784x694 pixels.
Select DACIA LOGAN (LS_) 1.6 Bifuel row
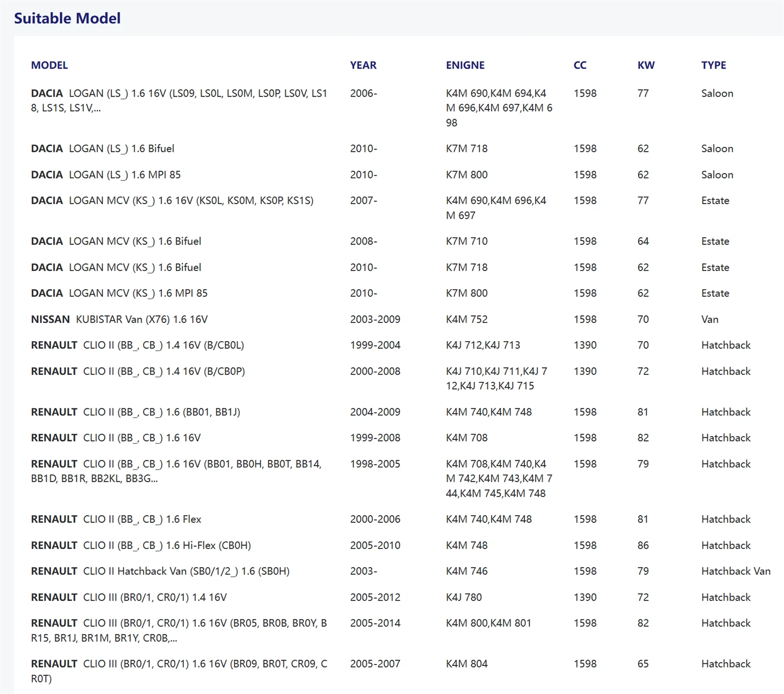pyautogui.click(x=400, y=149)
